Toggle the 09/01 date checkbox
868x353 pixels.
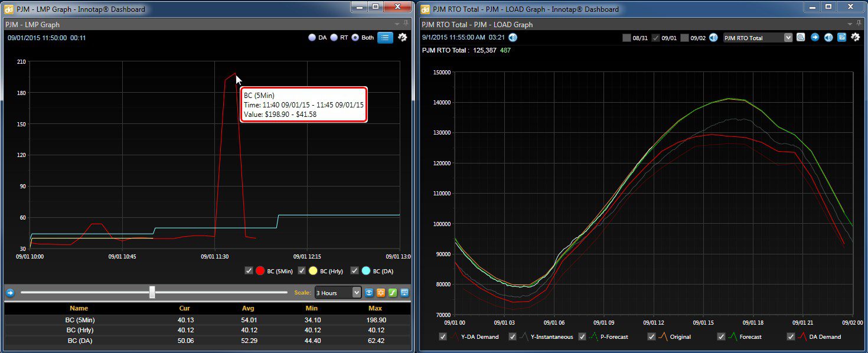[x=655, y=38]
